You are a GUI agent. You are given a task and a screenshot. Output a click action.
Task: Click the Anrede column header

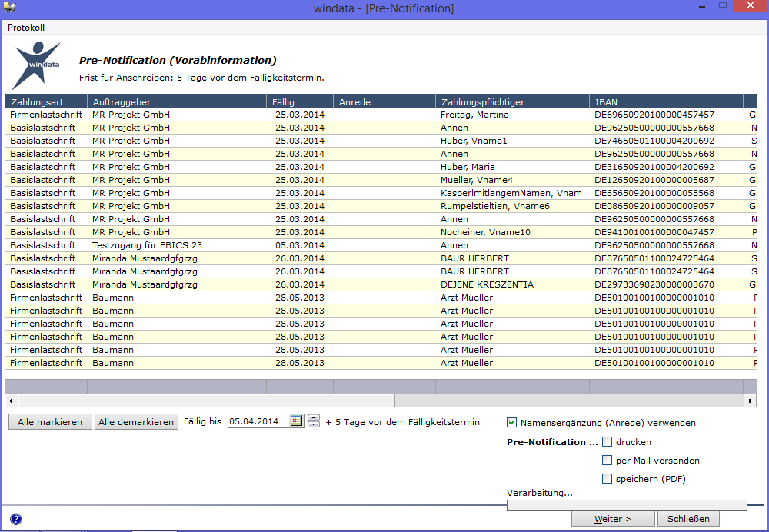pos(384,101)
